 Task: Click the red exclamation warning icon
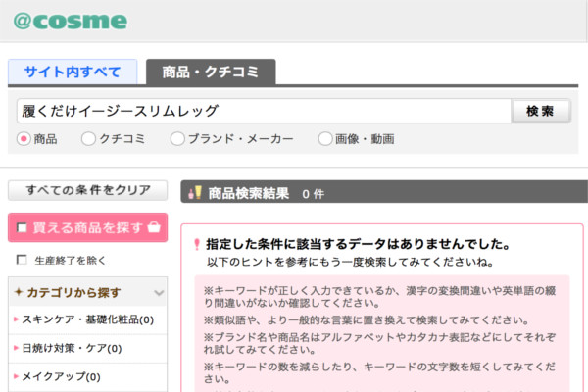coord(197,244)
